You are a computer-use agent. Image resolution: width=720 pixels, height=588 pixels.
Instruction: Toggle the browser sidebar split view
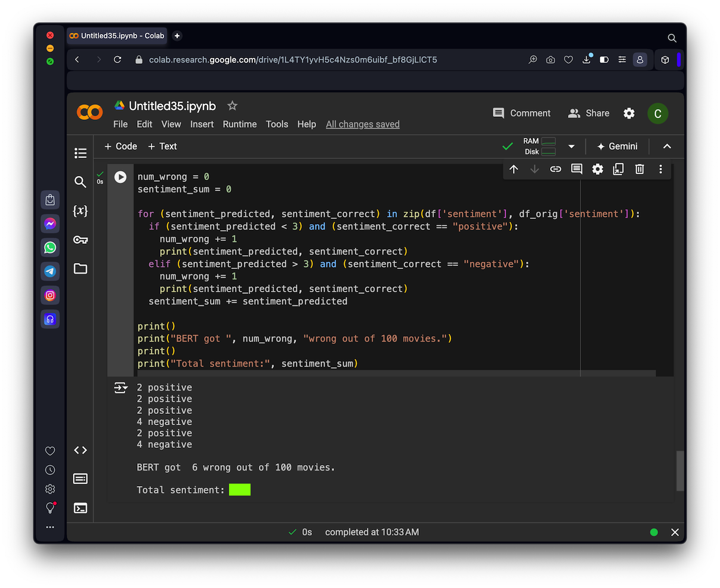(604, 60)
